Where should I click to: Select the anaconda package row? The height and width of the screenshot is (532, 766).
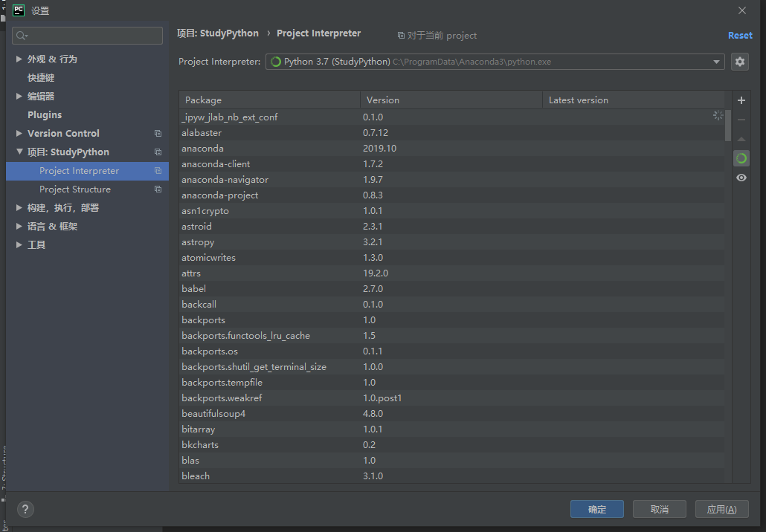(452, 149)
